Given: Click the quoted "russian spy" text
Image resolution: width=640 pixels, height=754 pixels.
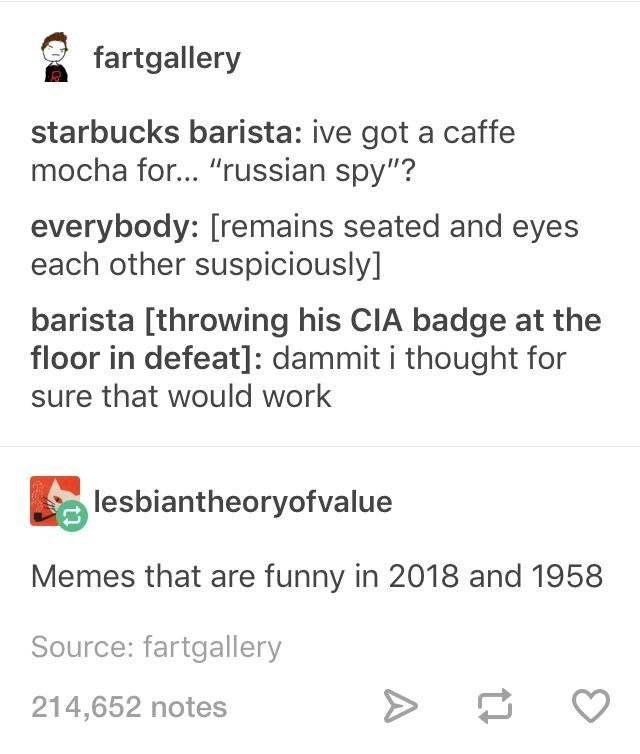Looking at the screenshot, I should point(305,170).
